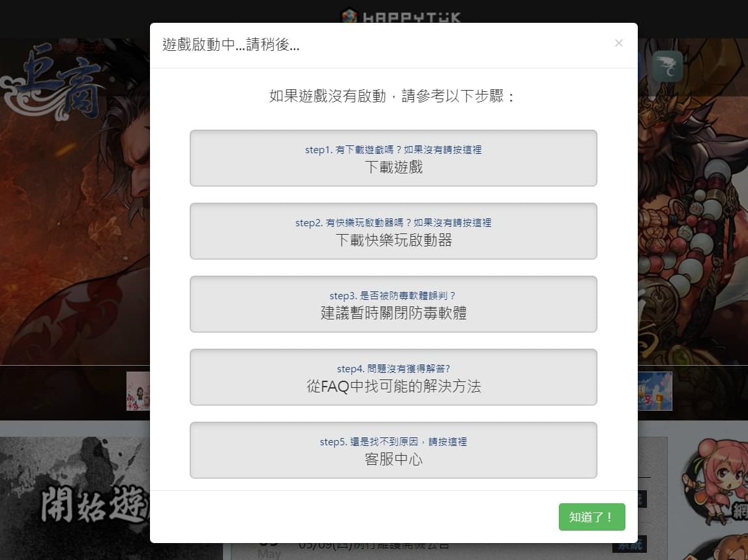Viewport: 748px width, 560px height.
Task: Select the pink cartoon carousel thumbnail on left
Action: click(138, 391)
